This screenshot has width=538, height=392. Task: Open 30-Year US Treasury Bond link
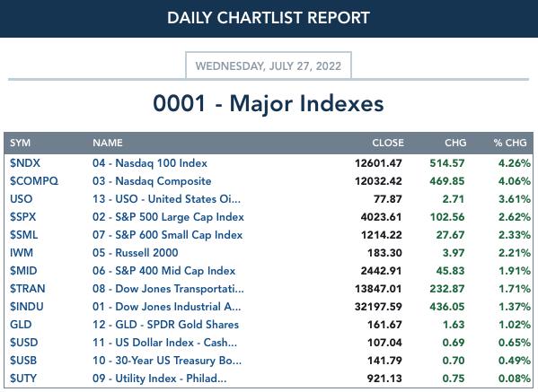coord(167,361)
